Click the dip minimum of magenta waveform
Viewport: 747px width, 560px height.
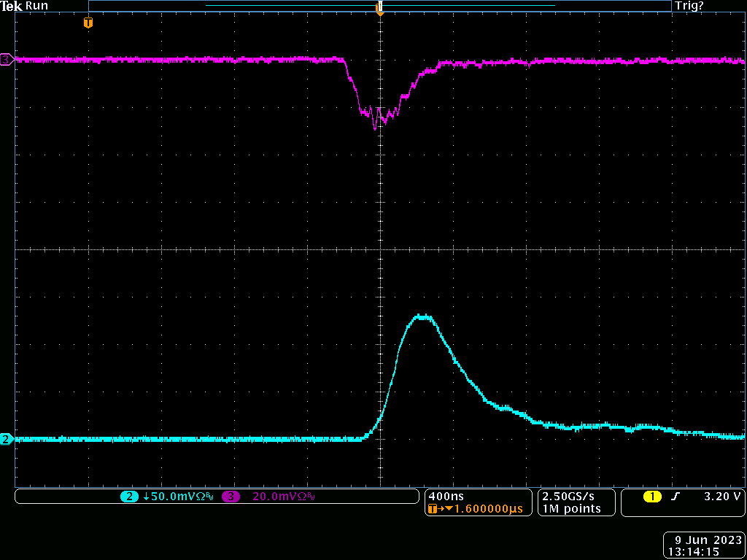[x=376, y=128]
